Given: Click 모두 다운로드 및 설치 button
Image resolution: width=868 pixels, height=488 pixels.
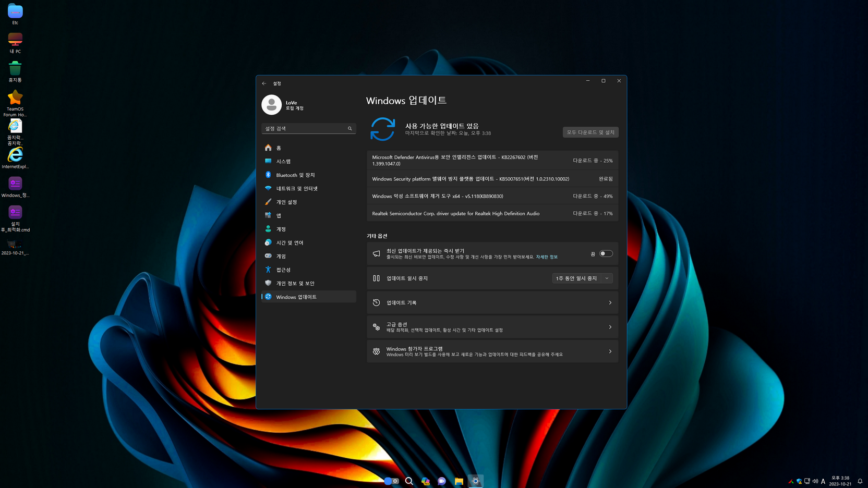Looking at the screenshot, I should click(x=590, y=132).
